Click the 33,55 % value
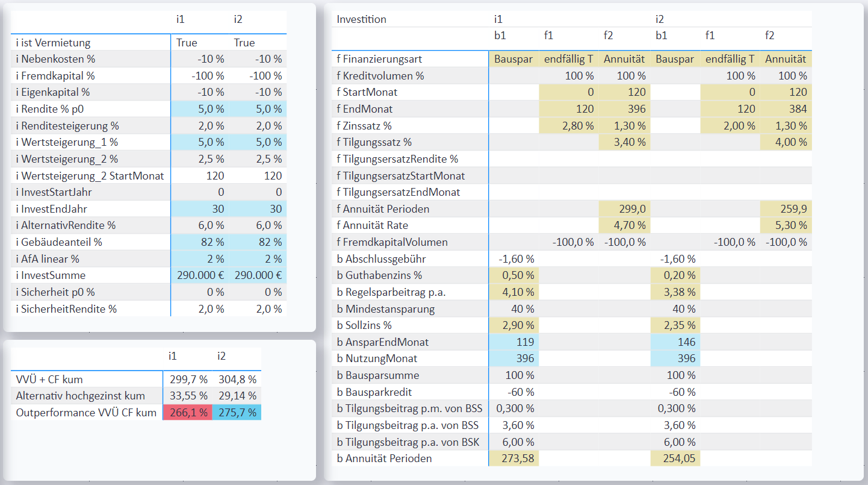868x485 pixels. tap(188, 396)
